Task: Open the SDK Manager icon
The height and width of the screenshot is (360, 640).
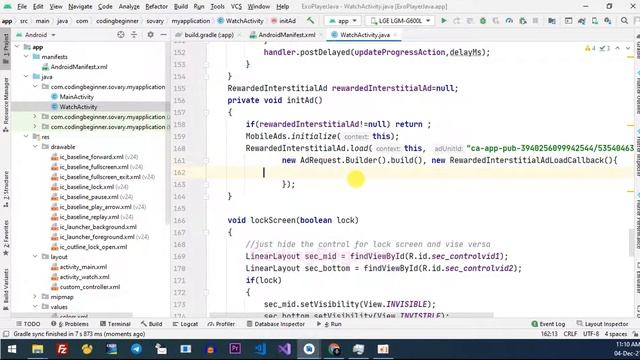Action: point(608,20)
